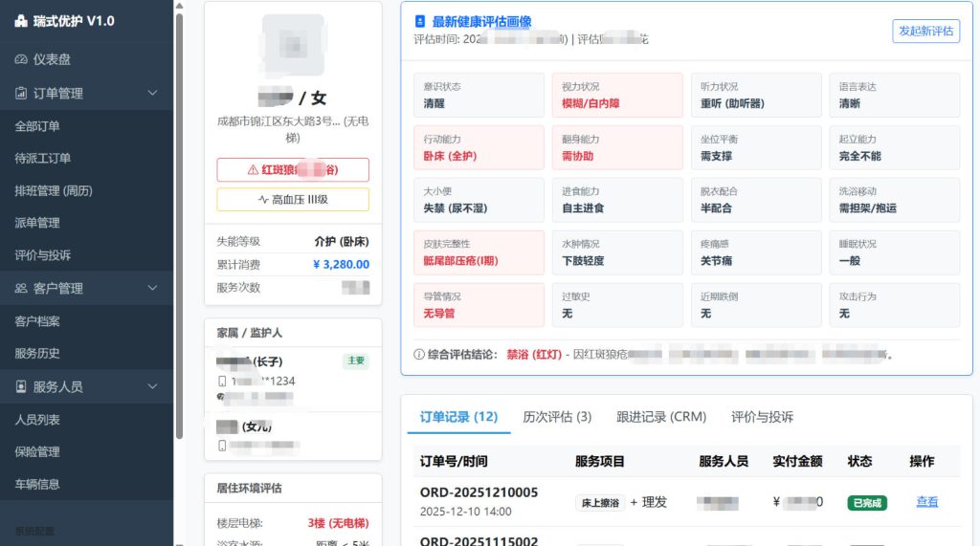
Task: Click the 意识状态 清醒 card
Action: (x=479, y=95)
